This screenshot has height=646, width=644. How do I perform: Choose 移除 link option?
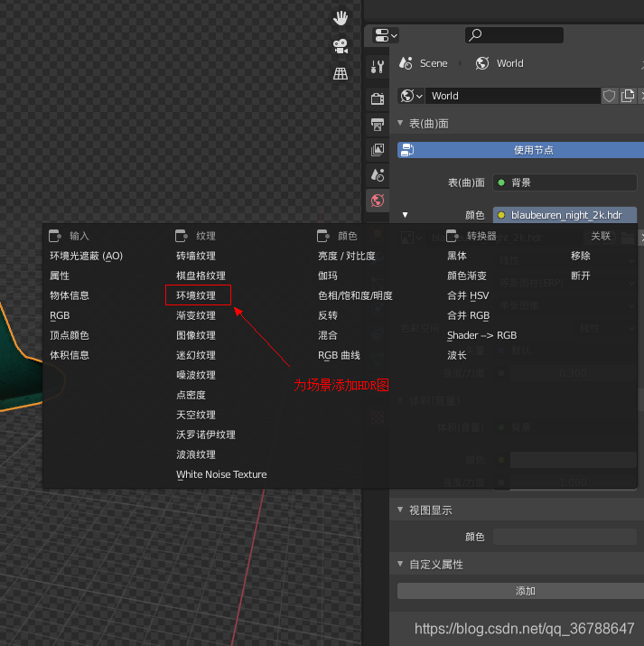581,256
